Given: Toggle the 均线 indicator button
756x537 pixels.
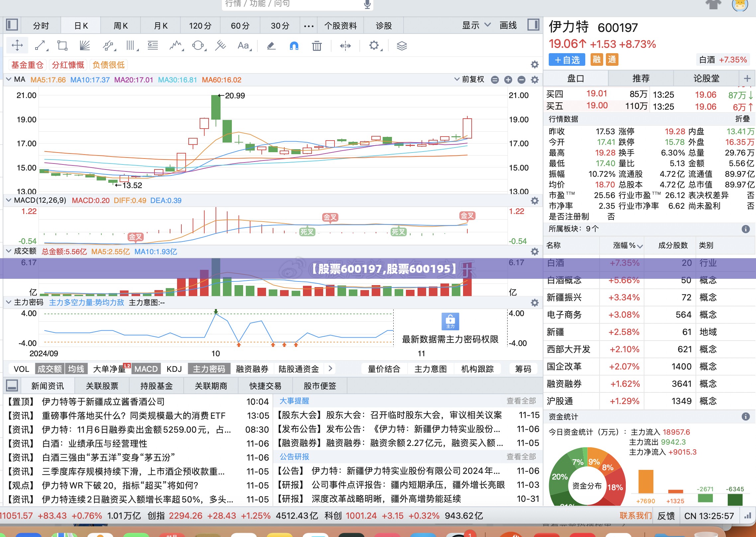Looking at the screenshot, I should 76,369.
